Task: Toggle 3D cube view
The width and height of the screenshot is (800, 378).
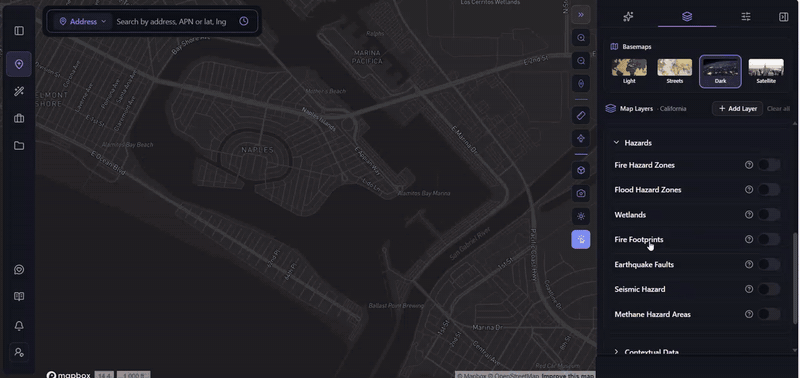Action: click(581, 170)
